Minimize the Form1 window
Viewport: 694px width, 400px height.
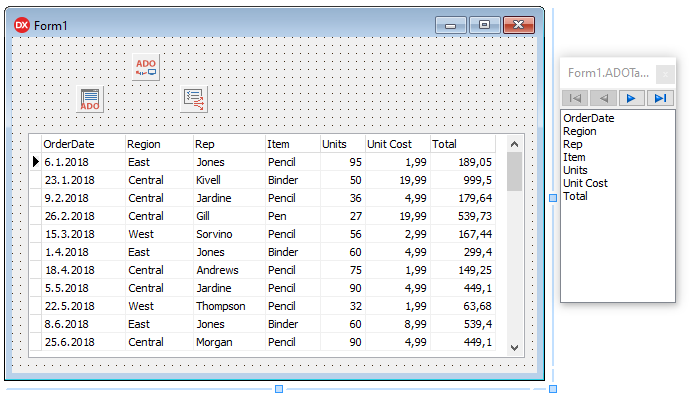coord(451,25)
